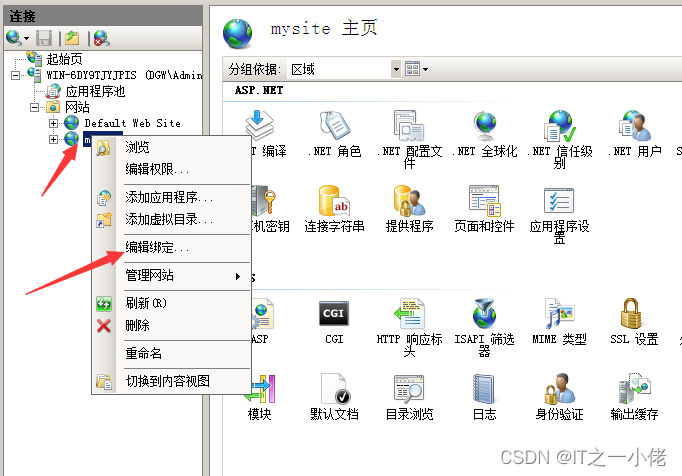Image resolution: width=682 pixels, height=476 pixels.
Task: Collapse the 网站 tree node
Action: [x=34, y=107]
